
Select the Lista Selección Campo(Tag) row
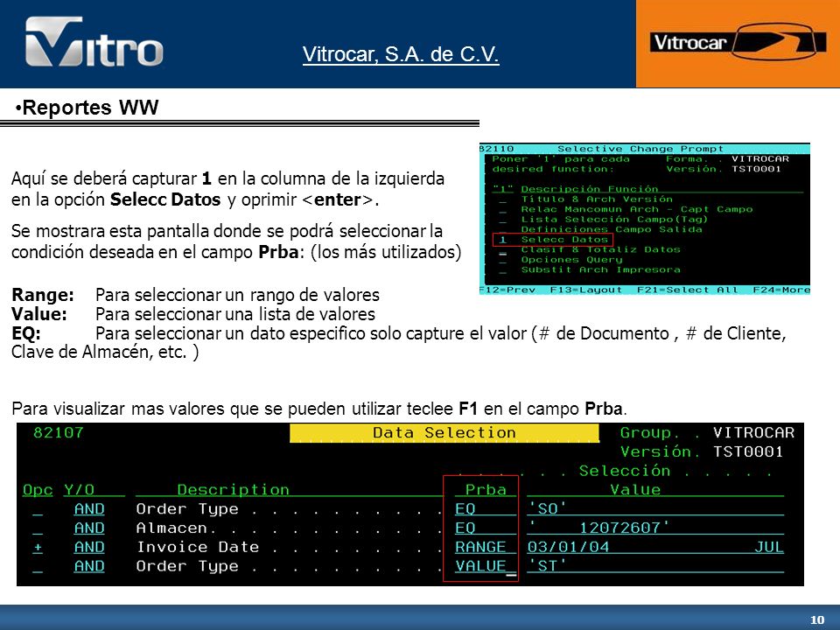(614, 219)
